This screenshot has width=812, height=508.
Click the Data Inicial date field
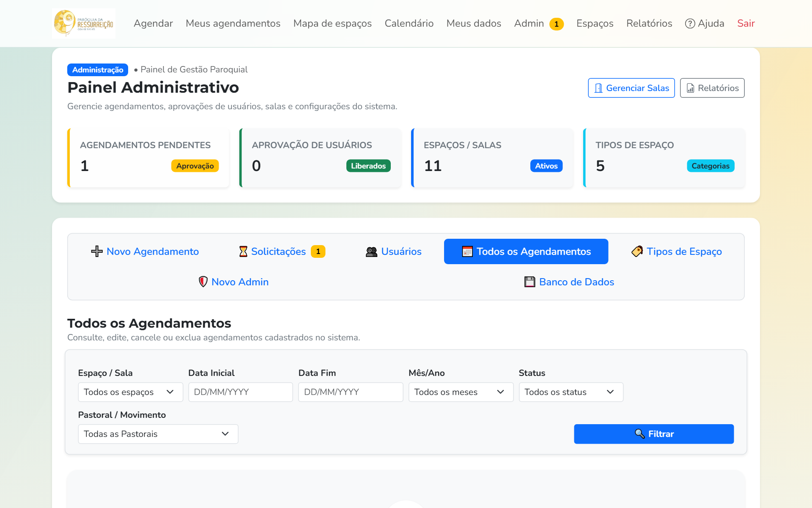(241, 392)
